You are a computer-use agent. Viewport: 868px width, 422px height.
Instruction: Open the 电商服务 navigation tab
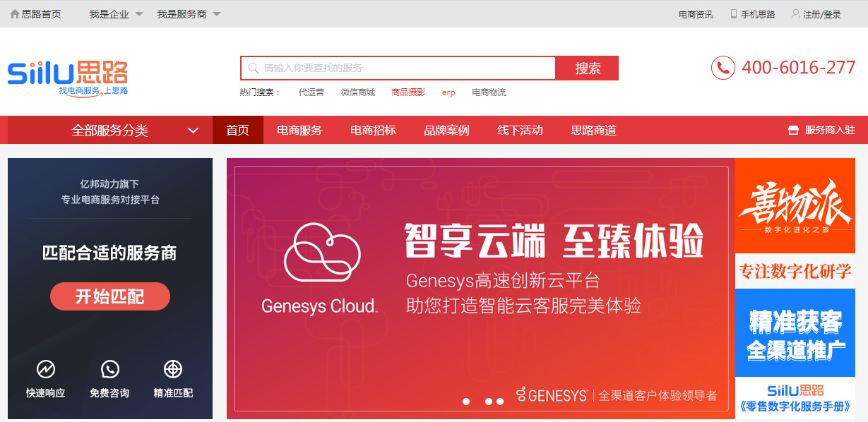coord(299,130)
